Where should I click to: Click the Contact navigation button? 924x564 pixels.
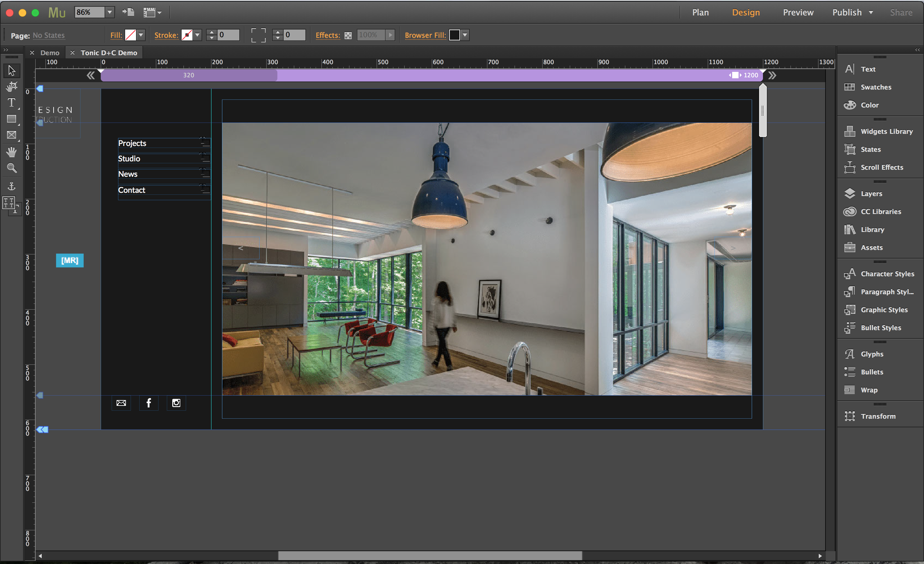click(131, 190)
